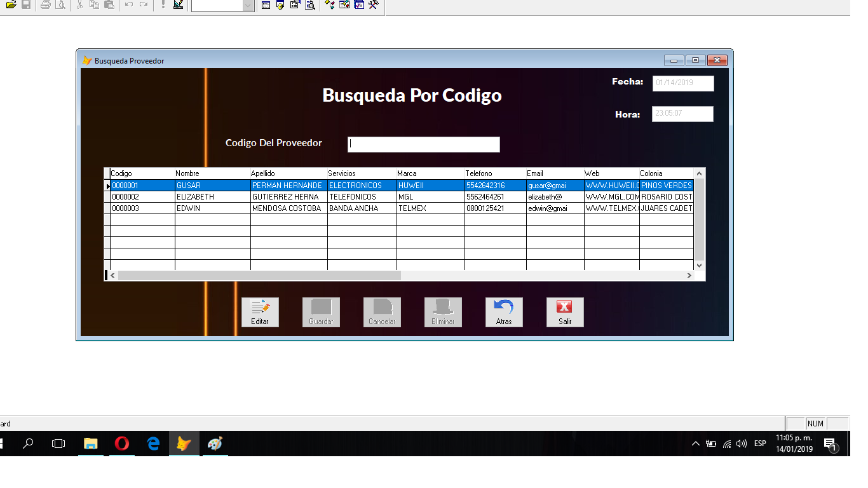Click the Web column header
Viewport: 868px width, 488px height.
point(611,173)
